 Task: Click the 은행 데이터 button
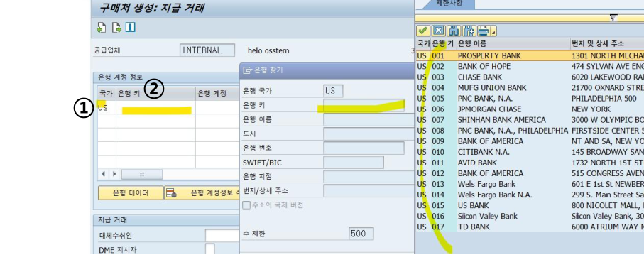pos(131,192)
